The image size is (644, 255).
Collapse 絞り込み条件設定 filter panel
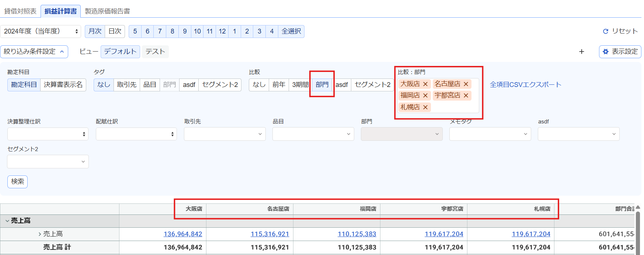click(x=34, y=52)
